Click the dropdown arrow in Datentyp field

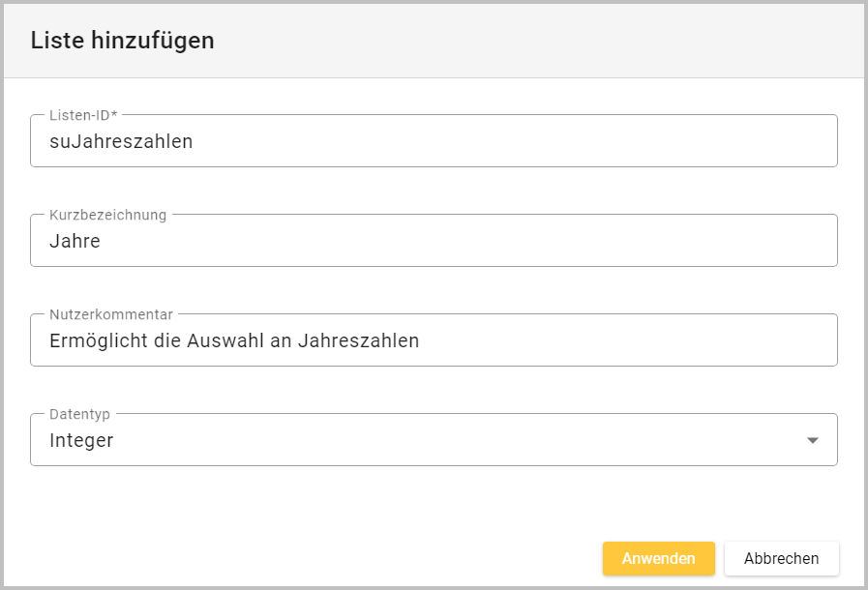point(813,441)
